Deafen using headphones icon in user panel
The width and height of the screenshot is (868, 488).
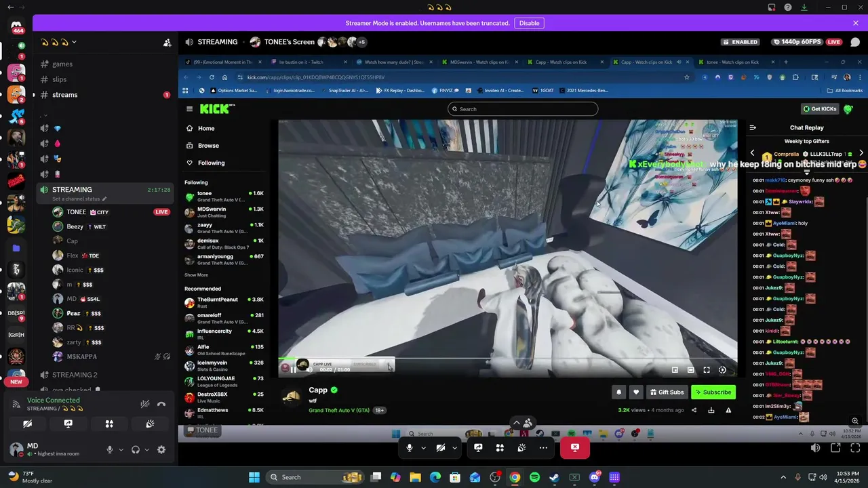(135, 449)
